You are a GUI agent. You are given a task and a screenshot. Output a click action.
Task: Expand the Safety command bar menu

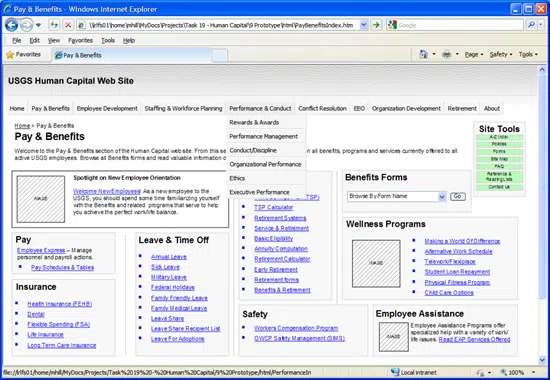tap(501, 54)
